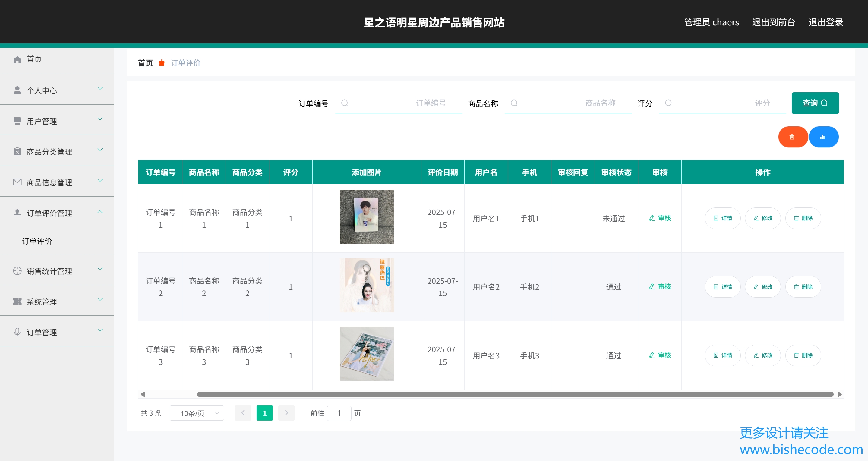This screenshot has height=461, width=868.
Task: Click the 订单编号 search input field
Action: (399, 103)
